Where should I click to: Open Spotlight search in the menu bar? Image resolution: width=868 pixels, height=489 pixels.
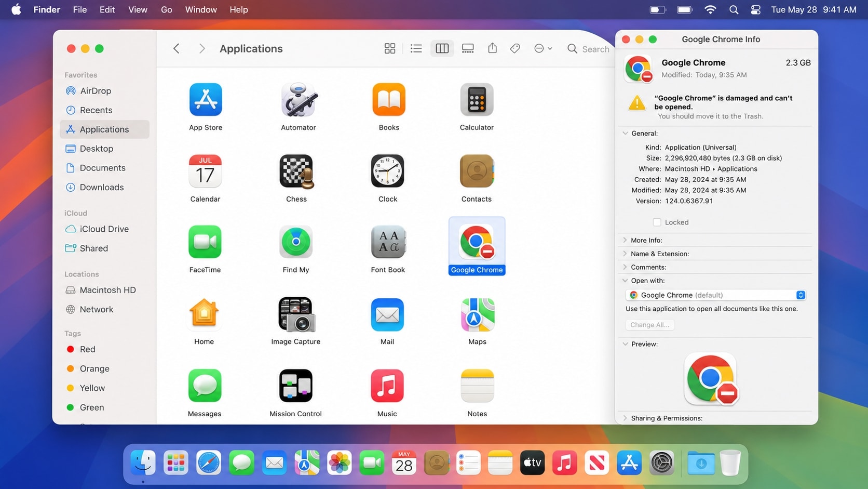pos(734,9)
